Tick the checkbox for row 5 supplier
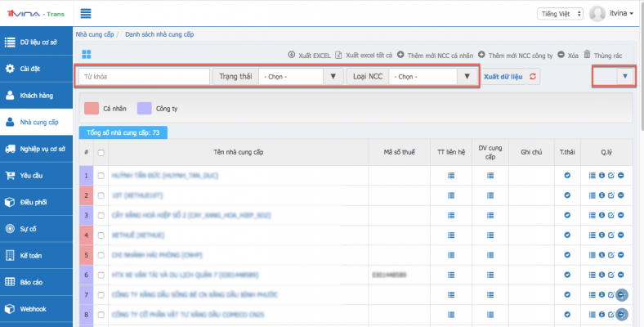 (x=101, y=254)
